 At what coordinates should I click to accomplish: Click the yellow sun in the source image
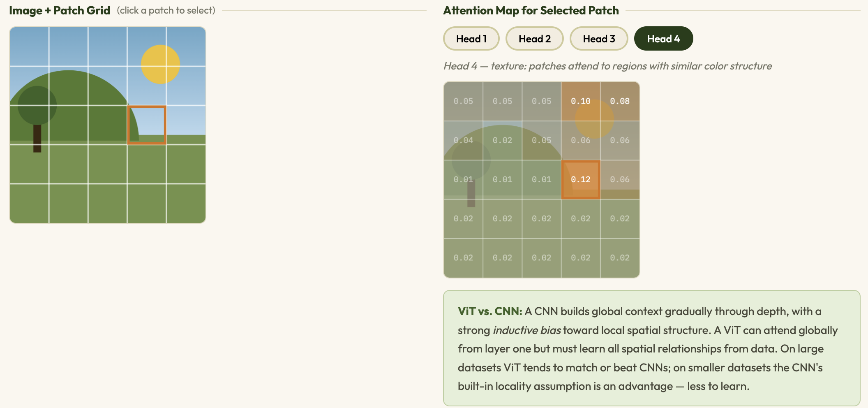coord(160,64)
